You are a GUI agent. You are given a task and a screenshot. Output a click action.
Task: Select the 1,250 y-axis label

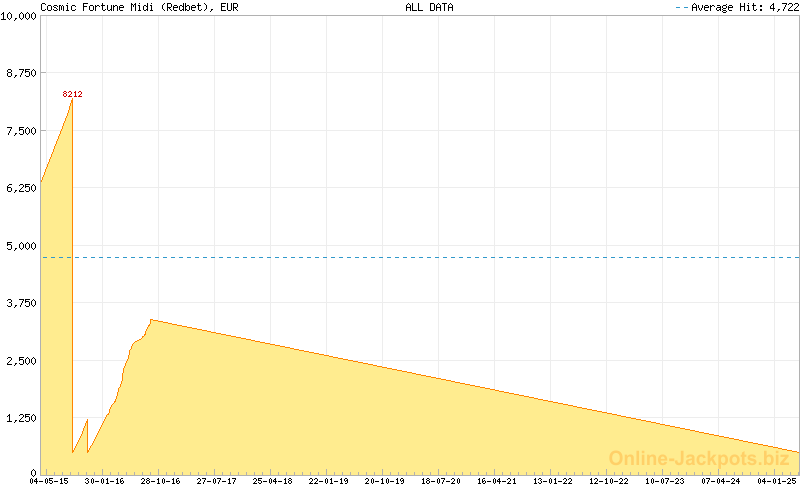coord(22,418)
